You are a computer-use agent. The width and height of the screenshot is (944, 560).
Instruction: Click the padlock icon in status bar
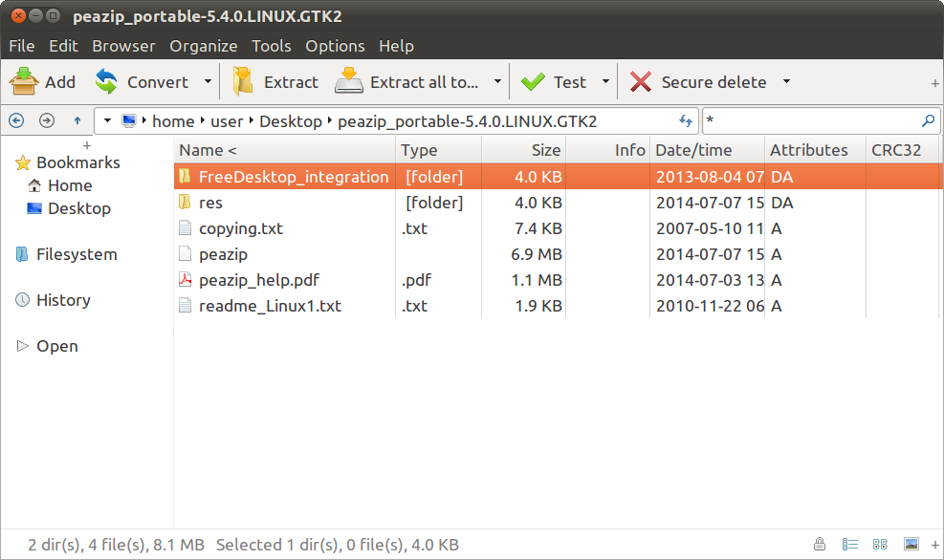pyautogui.click(x=820, y=545)
